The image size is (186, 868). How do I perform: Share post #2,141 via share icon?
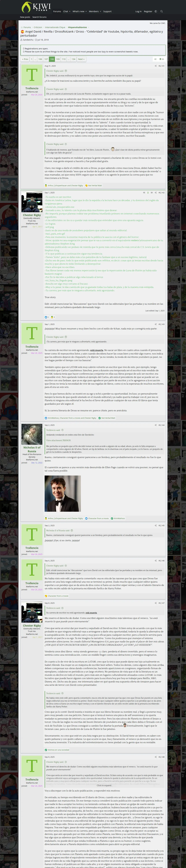tap(155, 66)
